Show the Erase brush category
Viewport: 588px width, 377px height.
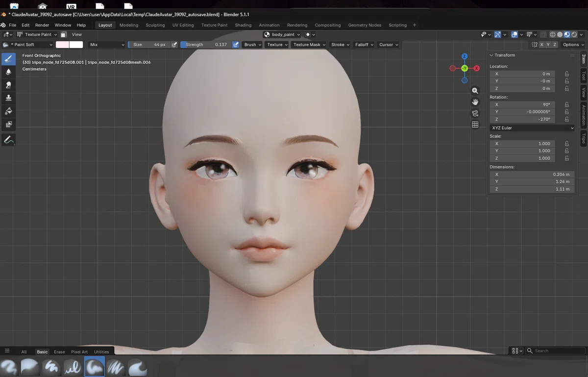click(x=59, y=352)
